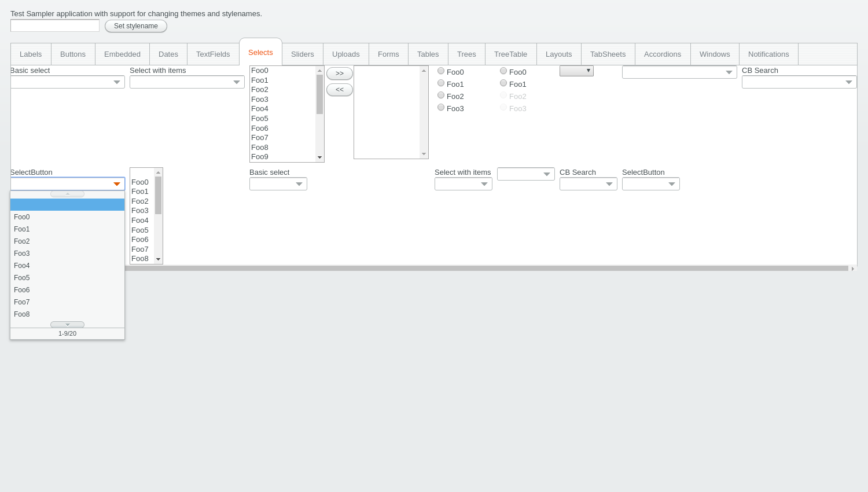Select first-column Foo1 radio button

click(441, 83)
